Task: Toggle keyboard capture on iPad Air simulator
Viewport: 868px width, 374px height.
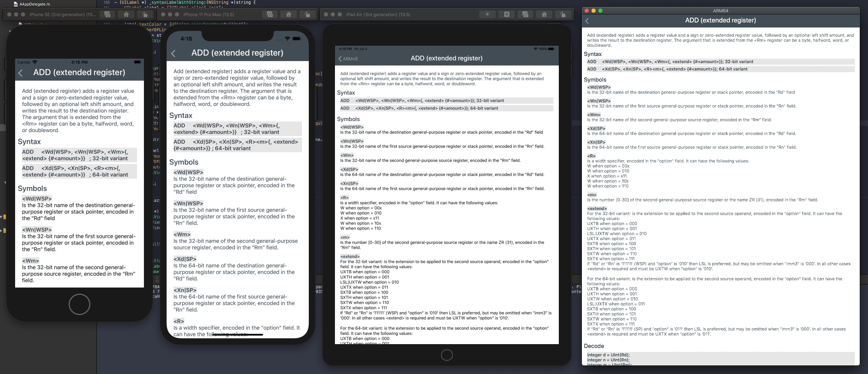Action: (507, 14)
